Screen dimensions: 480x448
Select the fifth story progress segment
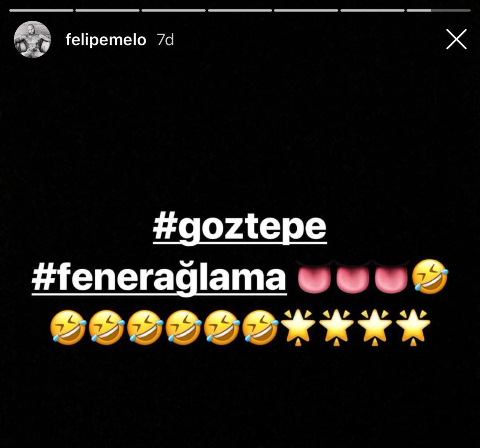tap(306, 10)
